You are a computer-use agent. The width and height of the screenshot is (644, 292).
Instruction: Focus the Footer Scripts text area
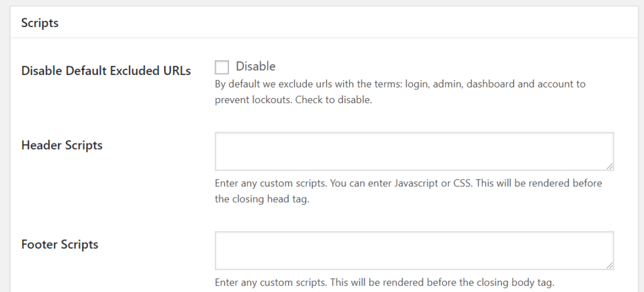414,250
